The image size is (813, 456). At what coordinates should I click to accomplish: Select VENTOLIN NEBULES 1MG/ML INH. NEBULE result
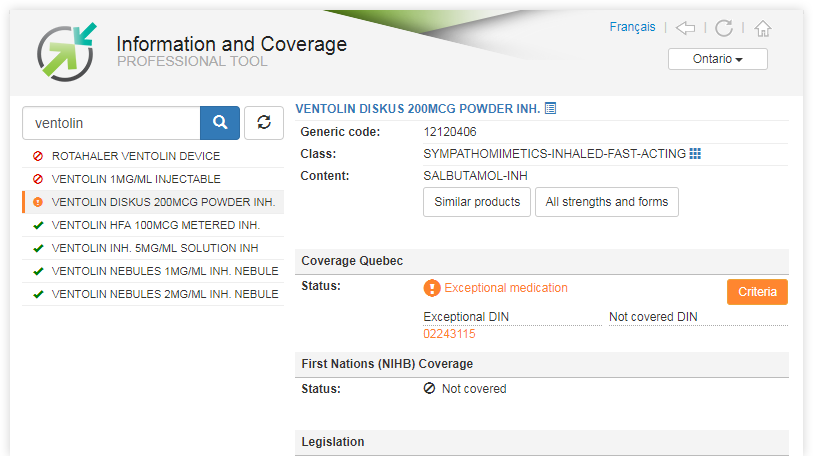pyautogui.click(x=153, y=271)
